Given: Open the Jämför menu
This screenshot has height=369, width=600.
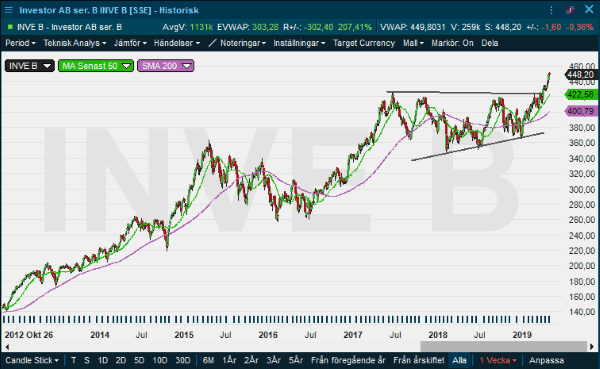Looking at the screenshot, I should coord(130,43).
